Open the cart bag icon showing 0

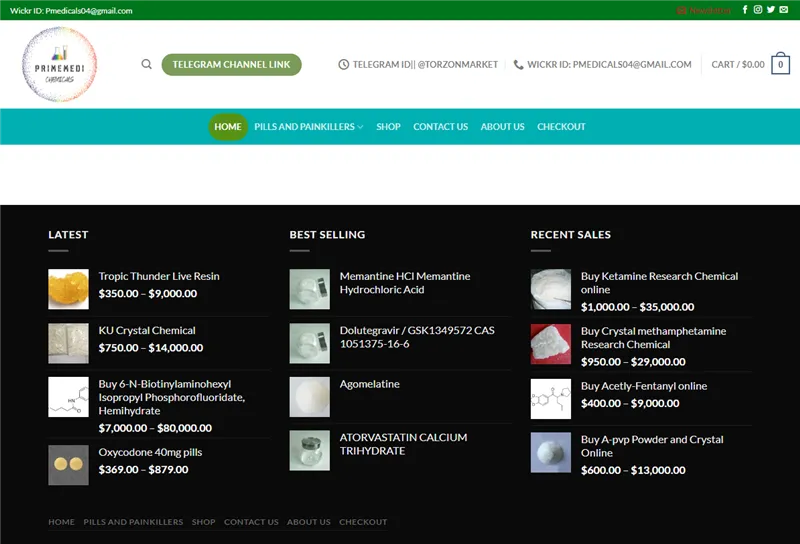coord(780,64)
